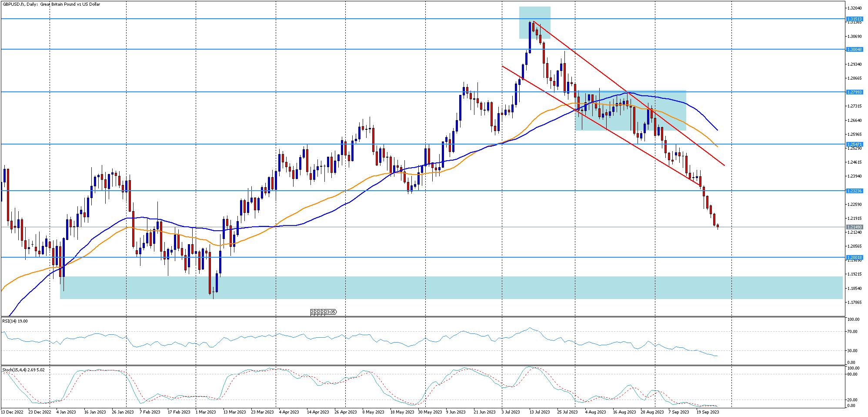Click the 1.21915 price scale value

(x=855, y=219)
